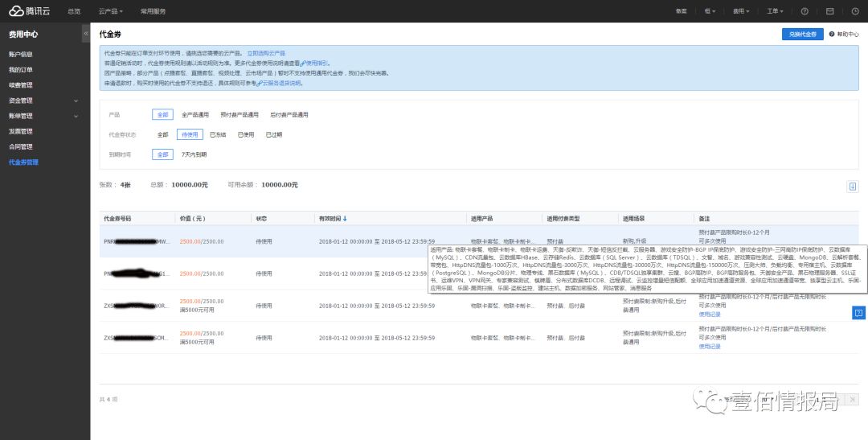
Task: Select 全部 in 到期时间 filter
Action: click(x=162, y=154)
